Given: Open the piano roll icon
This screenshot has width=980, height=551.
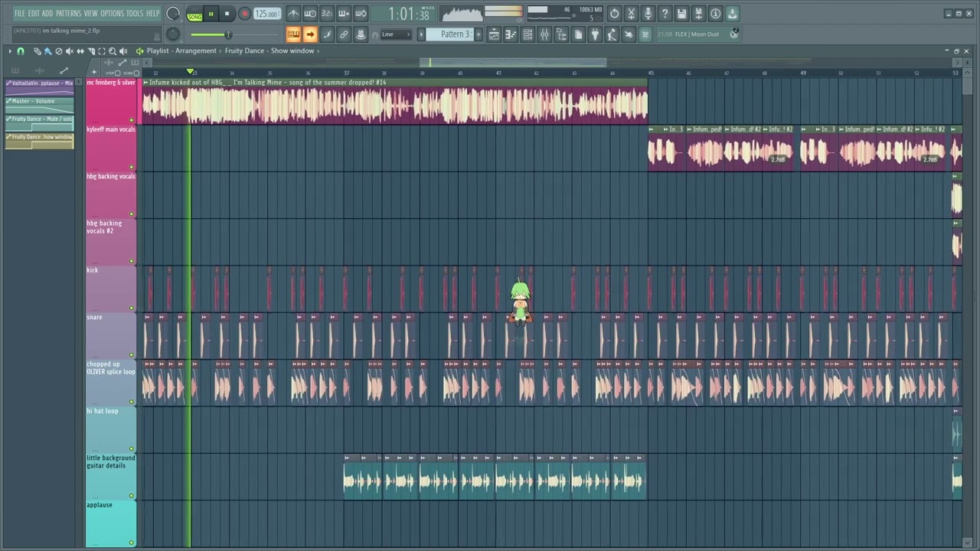Looking at the screenshot, I should (511, 34).
